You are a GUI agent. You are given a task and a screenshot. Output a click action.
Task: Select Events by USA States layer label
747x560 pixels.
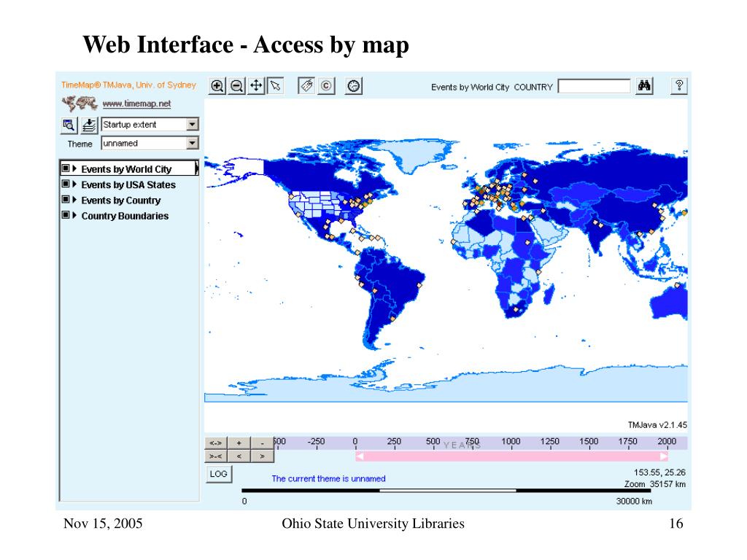click(128, 184)
